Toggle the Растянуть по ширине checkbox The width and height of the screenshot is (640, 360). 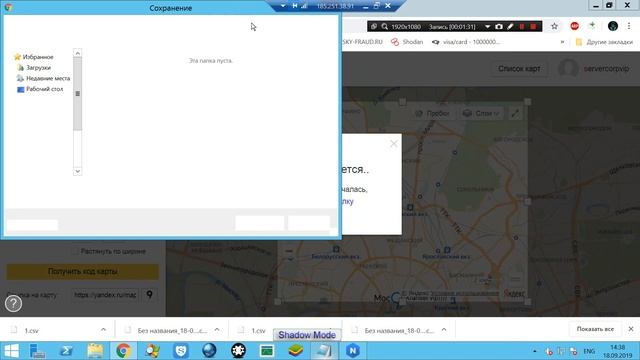pos(75,251)
